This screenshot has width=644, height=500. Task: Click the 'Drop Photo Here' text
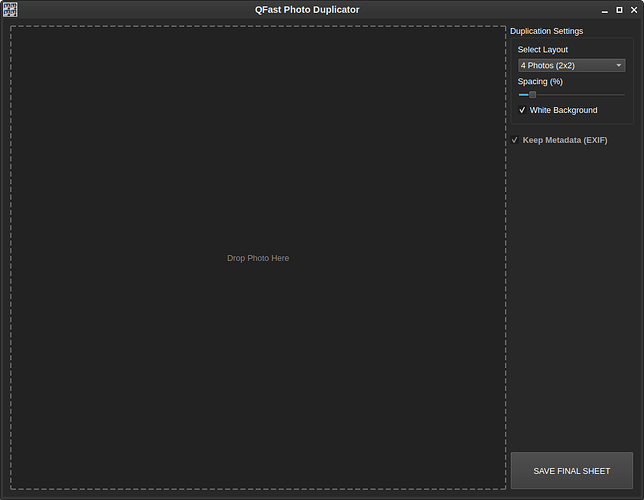[x=258, y=258]
